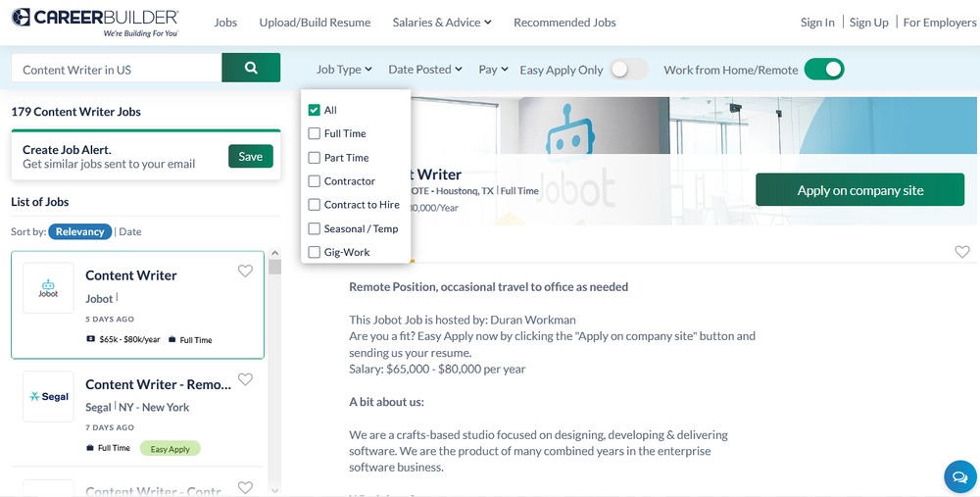Turn off Work from Home/Remote switch
The image size is (980, 497).
click(824, 70)
